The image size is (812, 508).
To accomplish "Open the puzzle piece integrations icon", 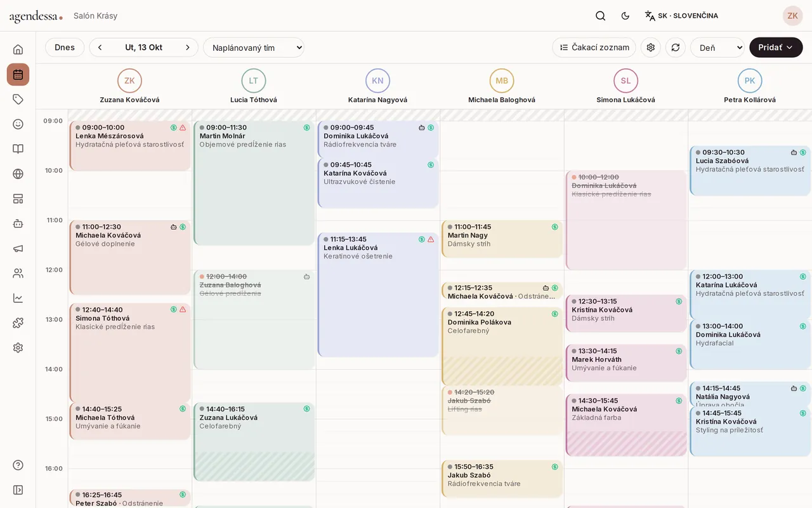I will coord(18,323).
